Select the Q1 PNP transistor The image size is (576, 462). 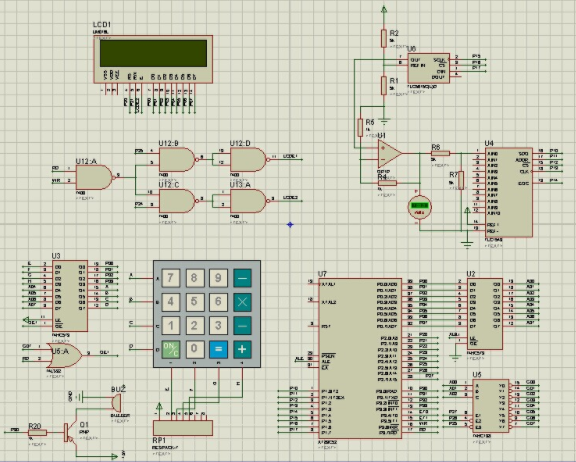click(x=69, y=433)
